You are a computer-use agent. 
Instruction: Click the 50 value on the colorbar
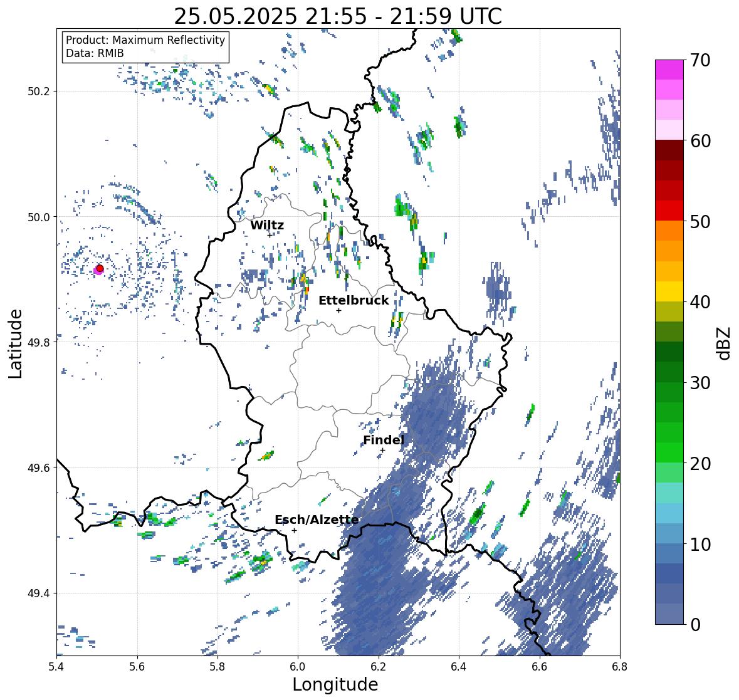[x=700, y=221]
